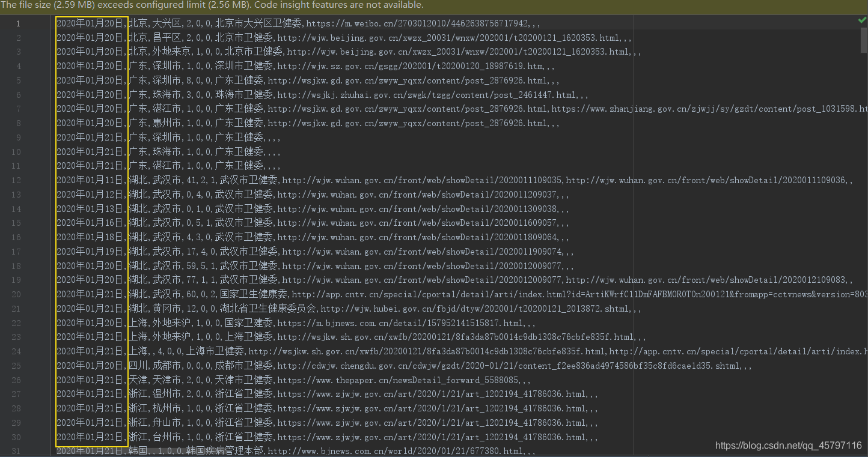
Task: Click the 2020011609057 URL on line 15
Action: [417, 223]
